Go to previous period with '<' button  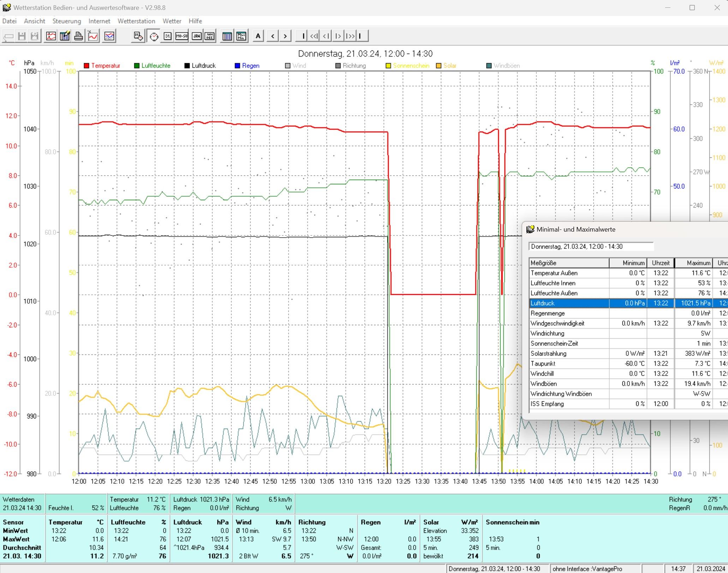tap(273, 36)
